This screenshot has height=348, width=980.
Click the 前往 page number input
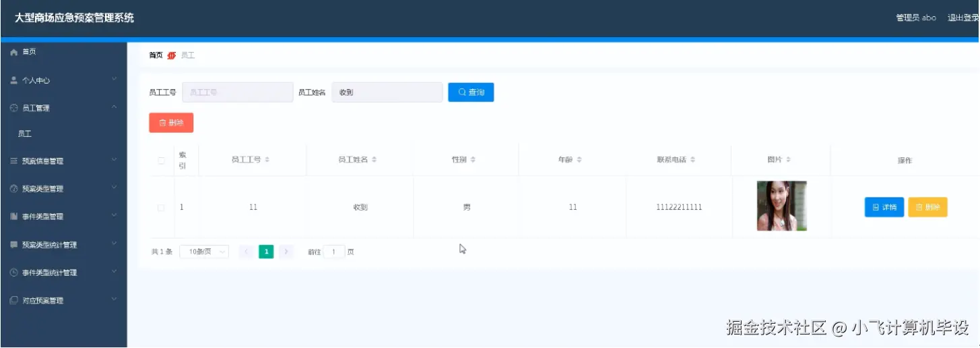click(x=334, y=252)
